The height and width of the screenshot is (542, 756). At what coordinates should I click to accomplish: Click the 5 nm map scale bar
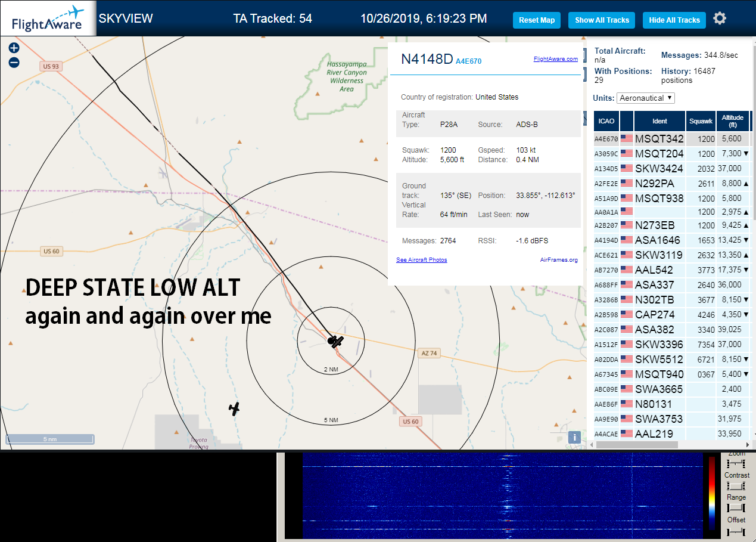pyautogui.click(x=50, y=439)
